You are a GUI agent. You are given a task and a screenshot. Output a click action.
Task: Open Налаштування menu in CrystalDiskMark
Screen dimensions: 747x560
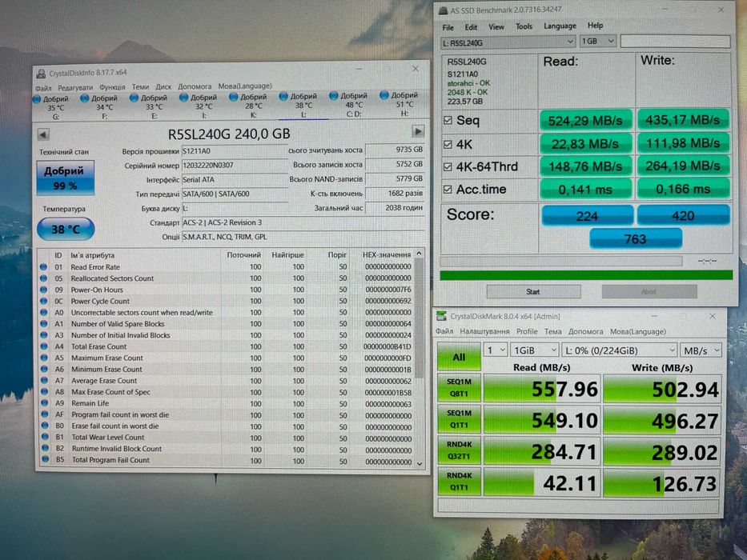[x=484, y=331]
